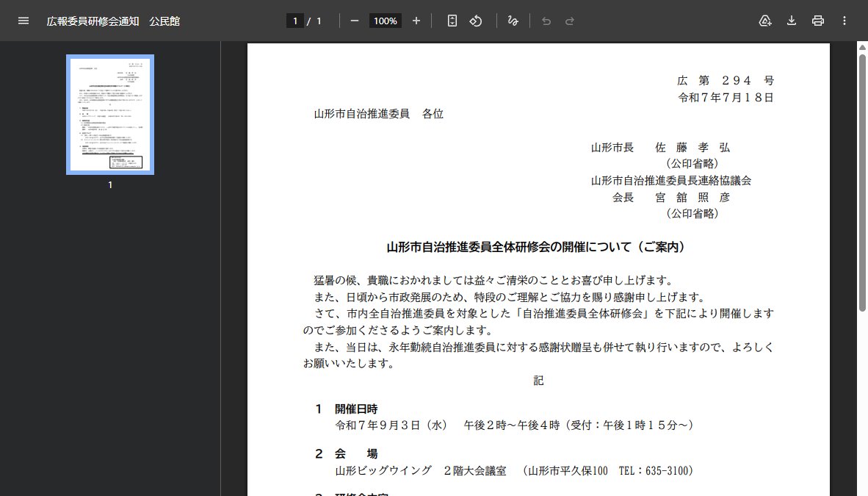The image size is (868, 496).
Task: Click the heading 会 場
Action: [356, 454]
